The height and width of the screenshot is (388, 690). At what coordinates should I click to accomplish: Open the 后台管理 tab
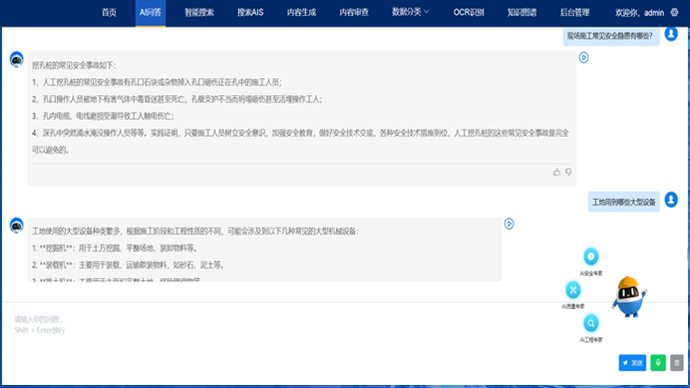tap(575, 13)
